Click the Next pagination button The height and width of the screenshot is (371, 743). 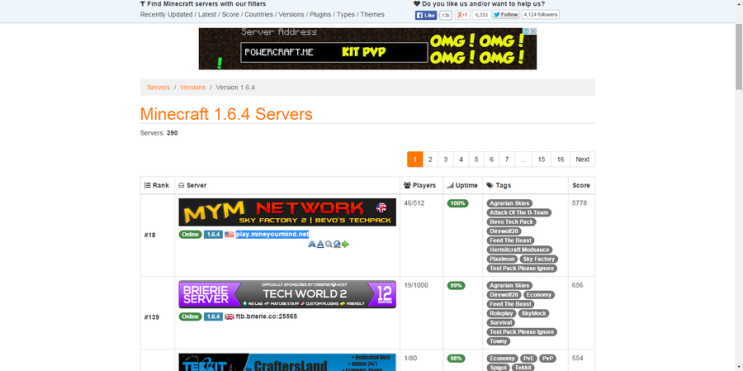[x=582, y=159]
